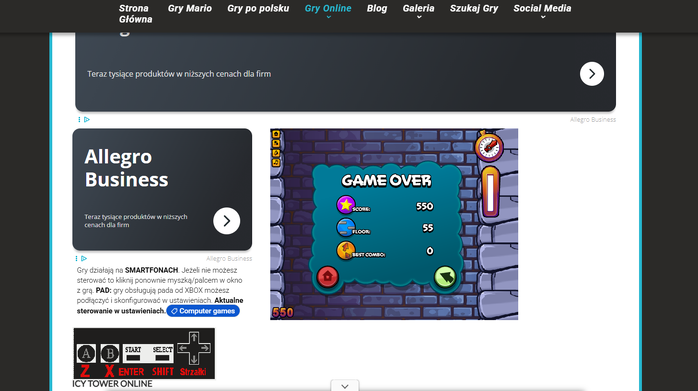The image size is (698, 391).
Task: Expand the Gry Online dropdown menu
Action: (x=328, y=12)
